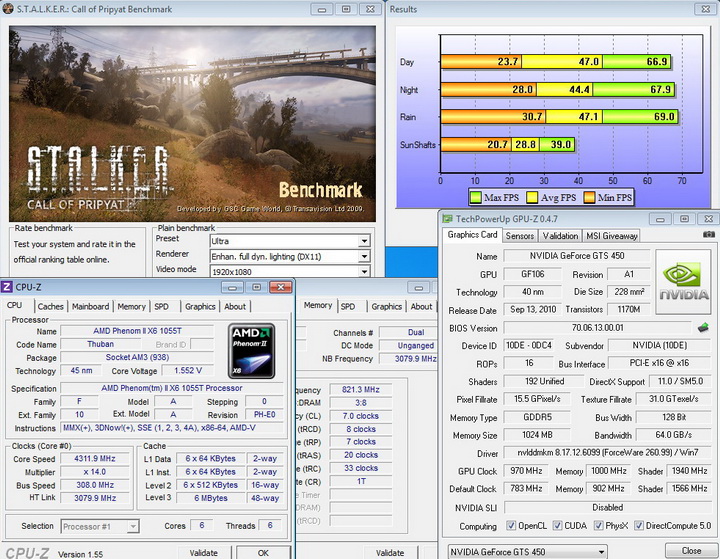Click the Day bar's 66.9 max FPS value
The height and width of the screenshot is (559, 720).
pos(657,62)
